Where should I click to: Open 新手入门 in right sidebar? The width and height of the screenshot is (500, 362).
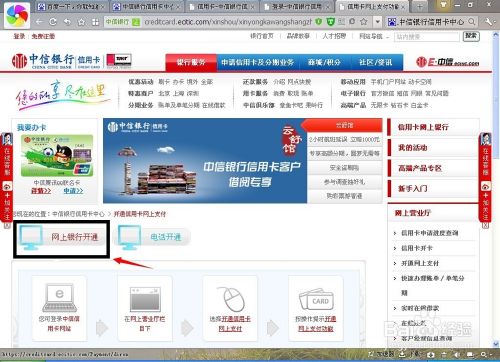pos(433,189)
